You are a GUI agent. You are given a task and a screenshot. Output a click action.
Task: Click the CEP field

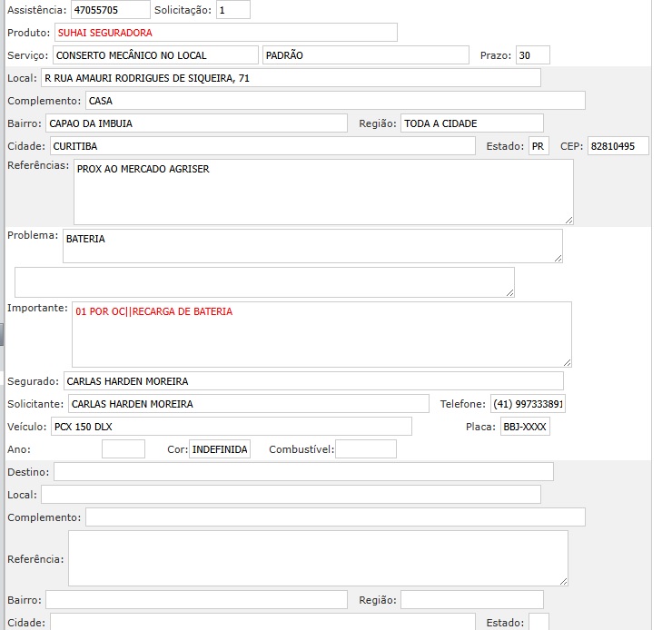[618, 146]
